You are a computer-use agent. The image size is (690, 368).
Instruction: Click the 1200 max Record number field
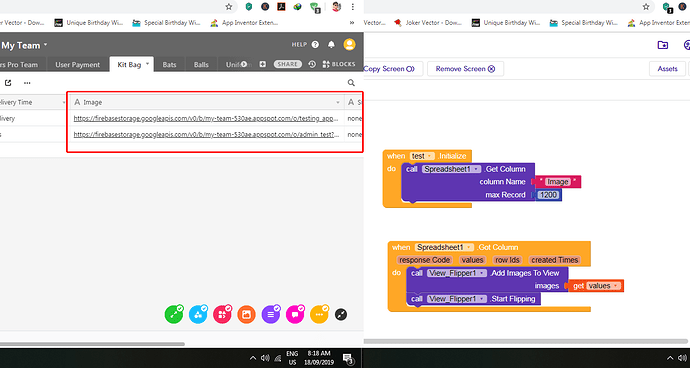tap(548, 195)
